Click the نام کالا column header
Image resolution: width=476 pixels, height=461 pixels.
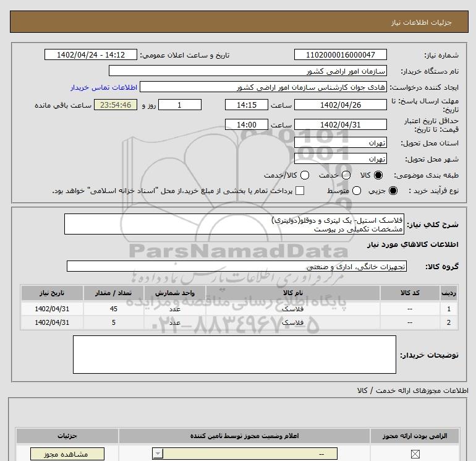(x=292, y=293)
